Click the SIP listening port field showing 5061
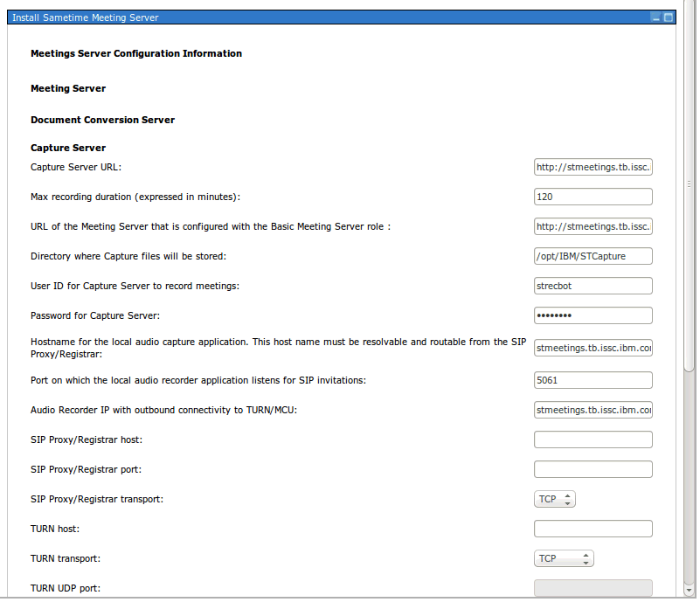 593,380
